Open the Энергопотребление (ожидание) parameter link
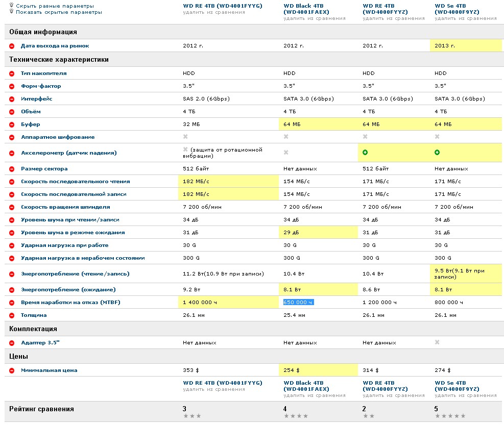Screen dimensions: 504x425 (x=68, y=290)
